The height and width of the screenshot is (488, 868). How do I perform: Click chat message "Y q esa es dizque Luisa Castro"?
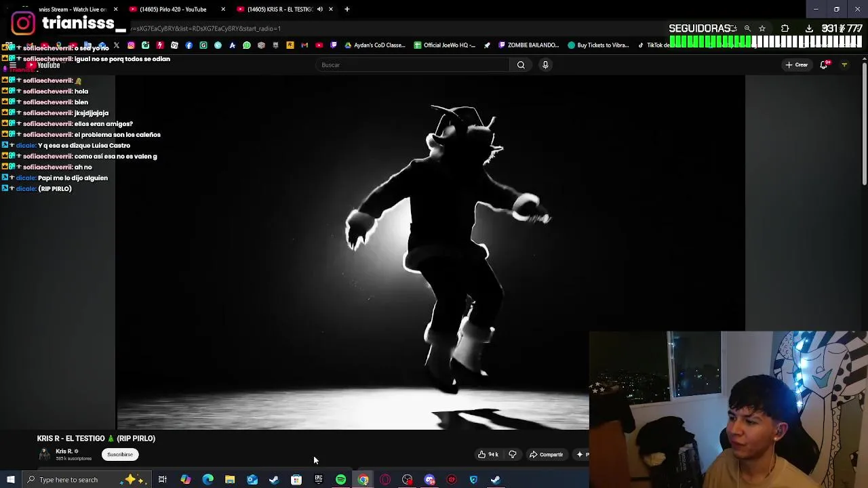84,146
